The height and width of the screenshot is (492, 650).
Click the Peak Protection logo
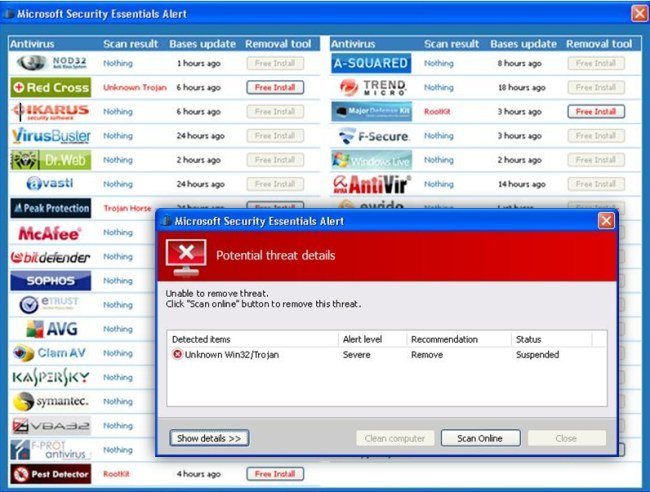click(51, 208)
